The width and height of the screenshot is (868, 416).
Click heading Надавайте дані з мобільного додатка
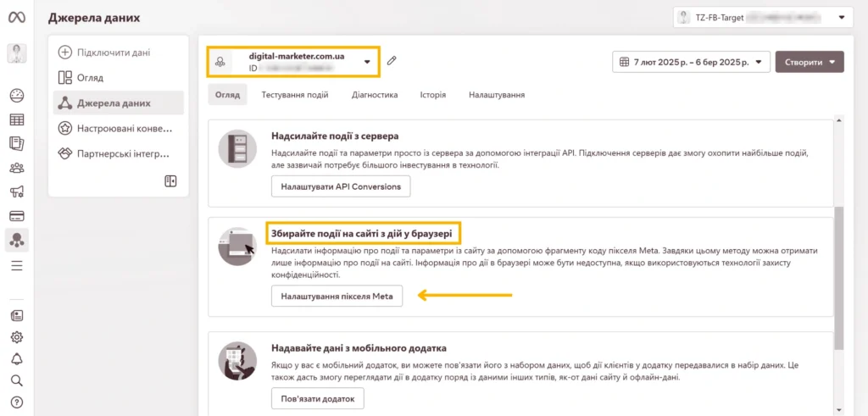tap(359, 348)
